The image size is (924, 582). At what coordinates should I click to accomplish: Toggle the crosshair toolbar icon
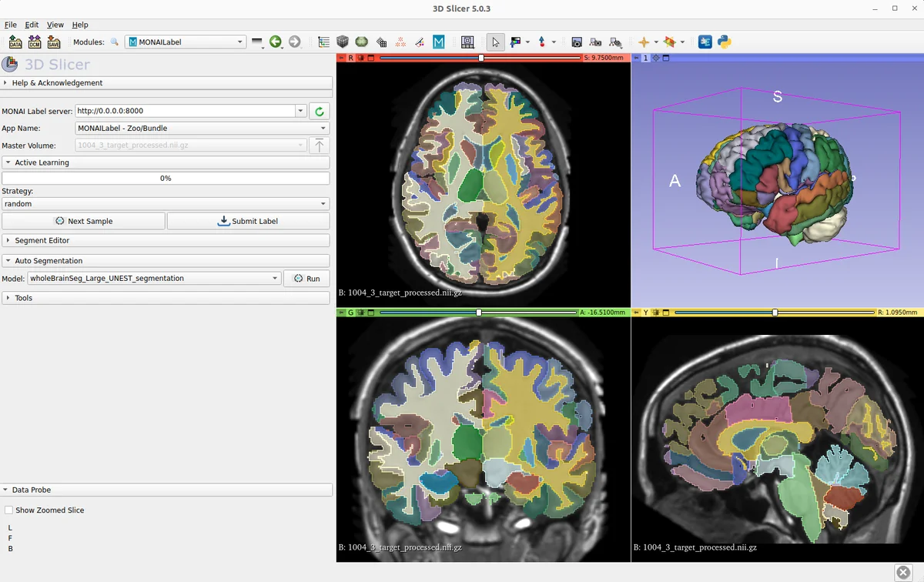pyautogui.click(x=644, y=42)
